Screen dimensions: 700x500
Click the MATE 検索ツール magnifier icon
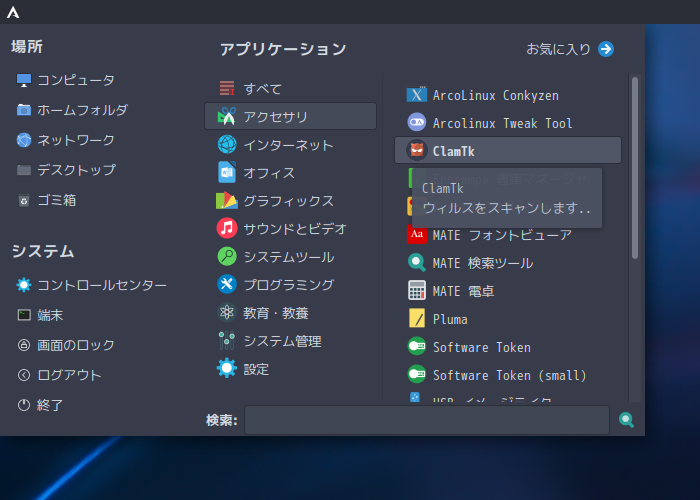pos(417,262)
